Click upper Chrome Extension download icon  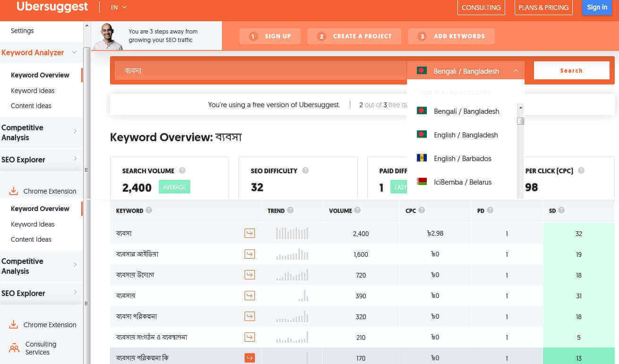pyautogui.click(x=14, y=191)
